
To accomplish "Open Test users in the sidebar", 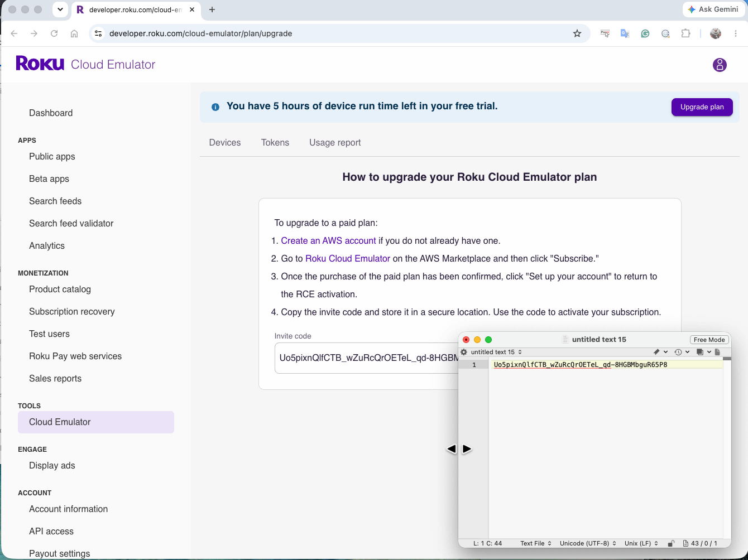I will pyautogui.click(x=49, y=334).
